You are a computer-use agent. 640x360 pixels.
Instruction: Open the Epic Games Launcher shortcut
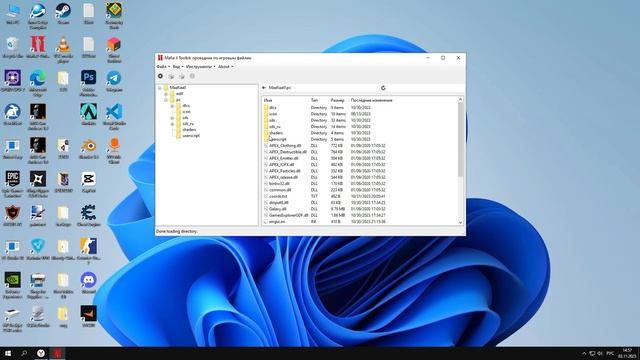tap(13, 184)
